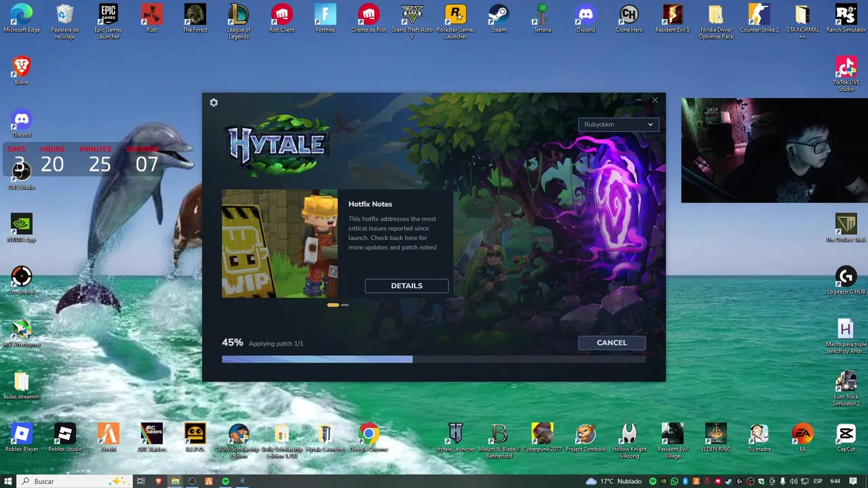This screenshot has height=488, width=868.
Task: Select Discord icon in top row
Action: coord(586,18)
